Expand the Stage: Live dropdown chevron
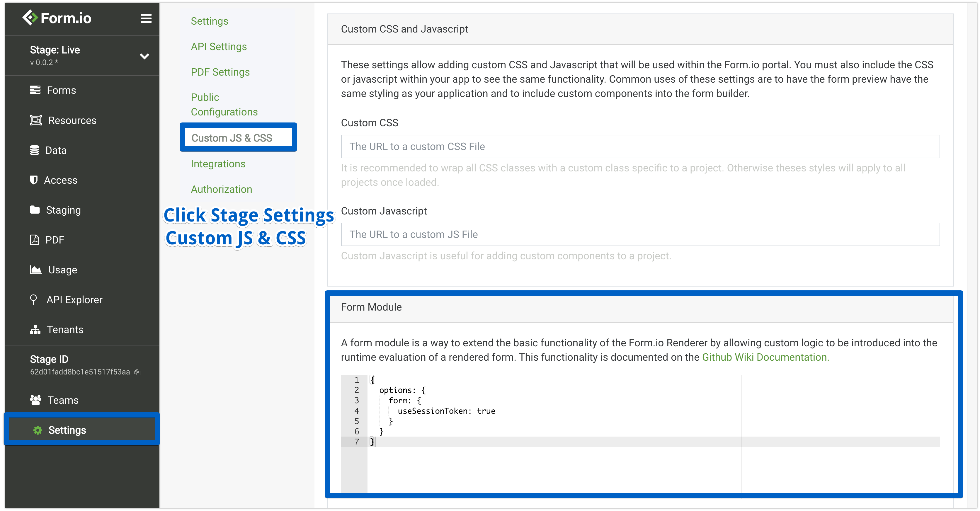 pyautogui.click(x=144, y=56)
